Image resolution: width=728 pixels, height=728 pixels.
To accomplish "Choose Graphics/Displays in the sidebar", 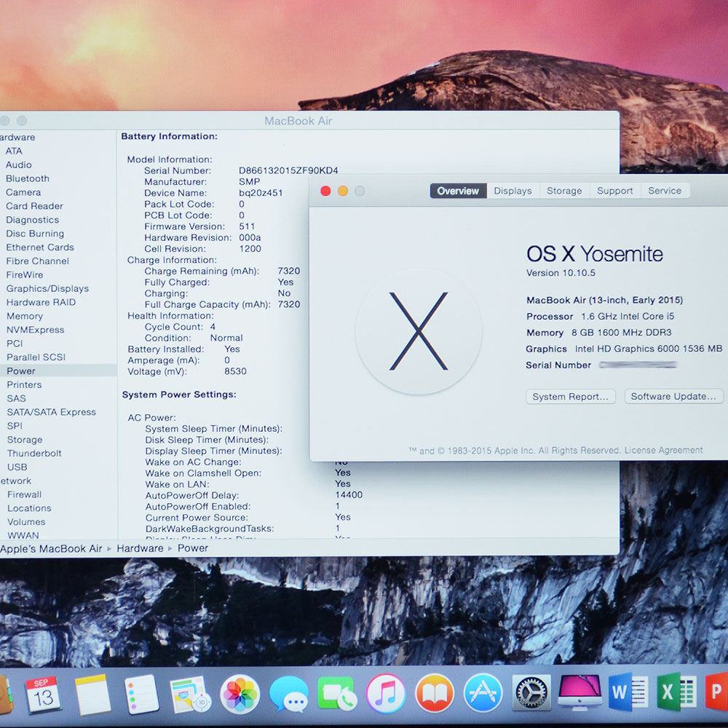I will tap(47, 289).
